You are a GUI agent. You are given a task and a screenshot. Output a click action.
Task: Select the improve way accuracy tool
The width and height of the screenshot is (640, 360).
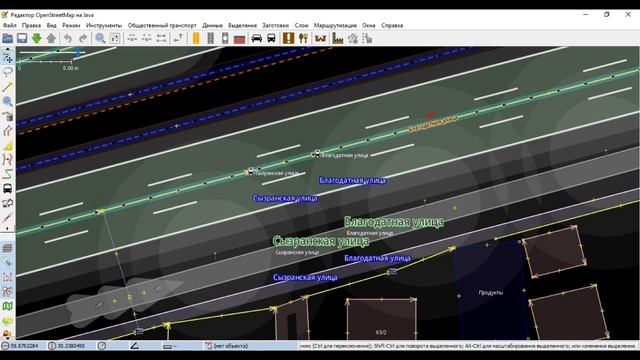click(7, 160)
